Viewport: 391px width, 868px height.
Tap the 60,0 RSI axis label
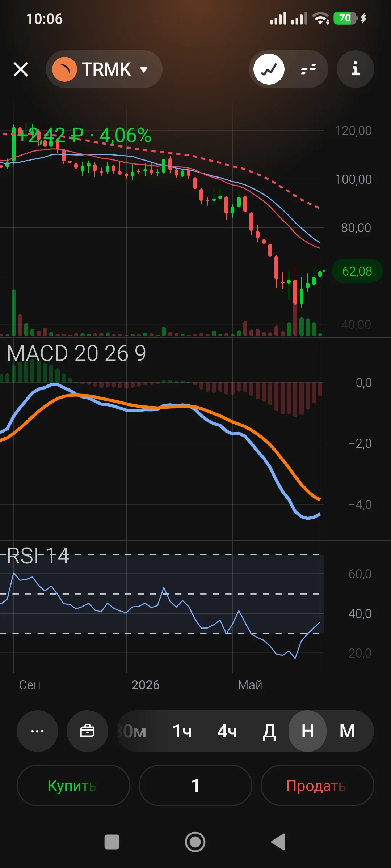coord(360,574)
